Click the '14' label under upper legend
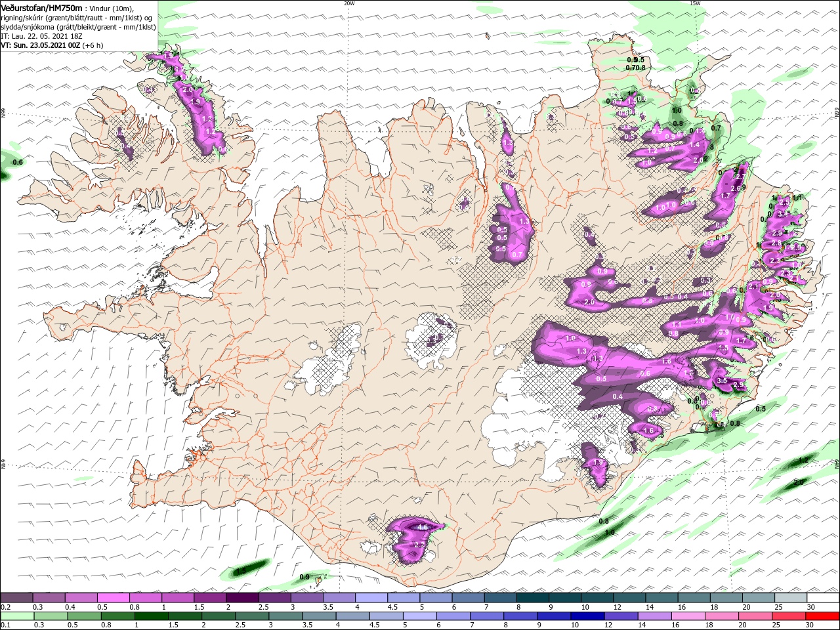Screen dimensions: 840x630 click(650, 607)
